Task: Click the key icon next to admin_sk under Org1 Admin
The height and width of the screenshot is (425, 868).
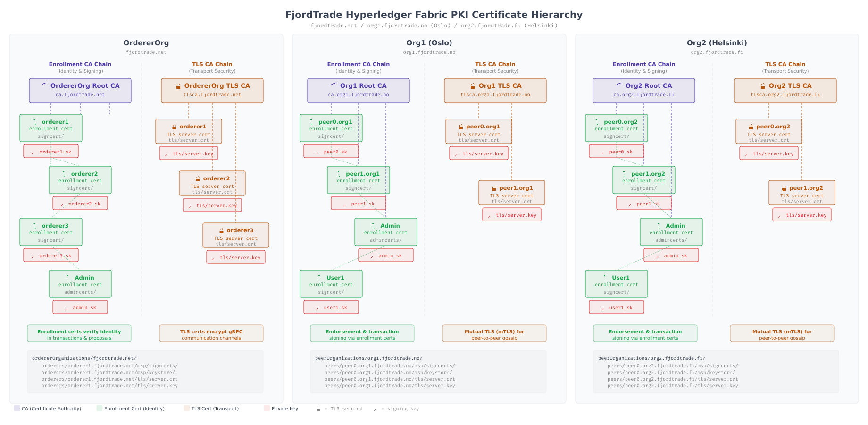Action: click(373, 255)
